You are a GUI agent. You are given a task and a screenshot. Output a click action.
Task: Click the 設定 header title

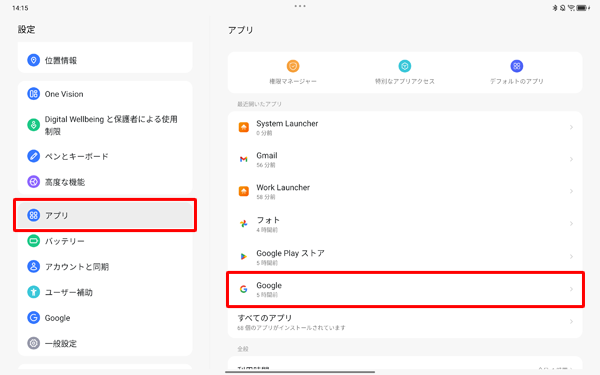(26, 29)
